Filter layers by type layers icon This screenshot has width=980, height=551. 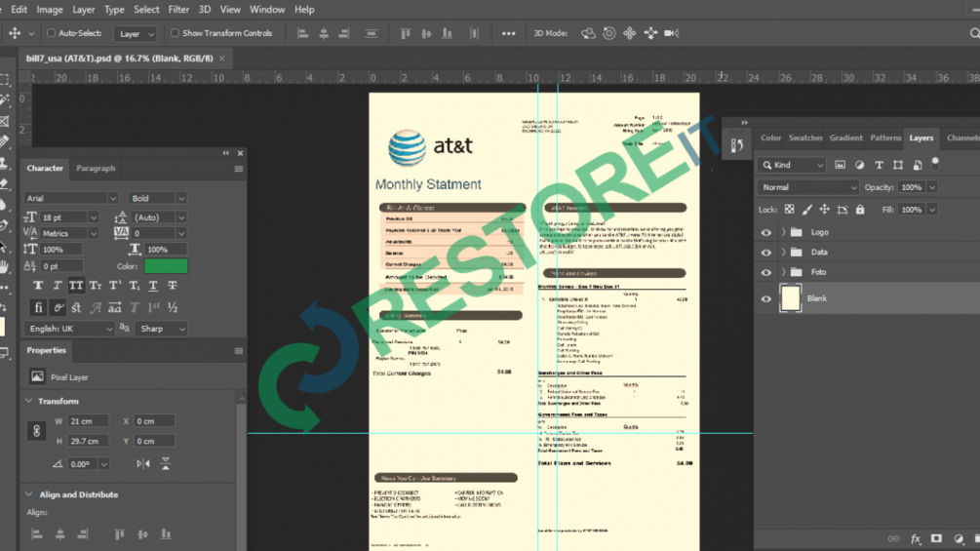[880, 165]
